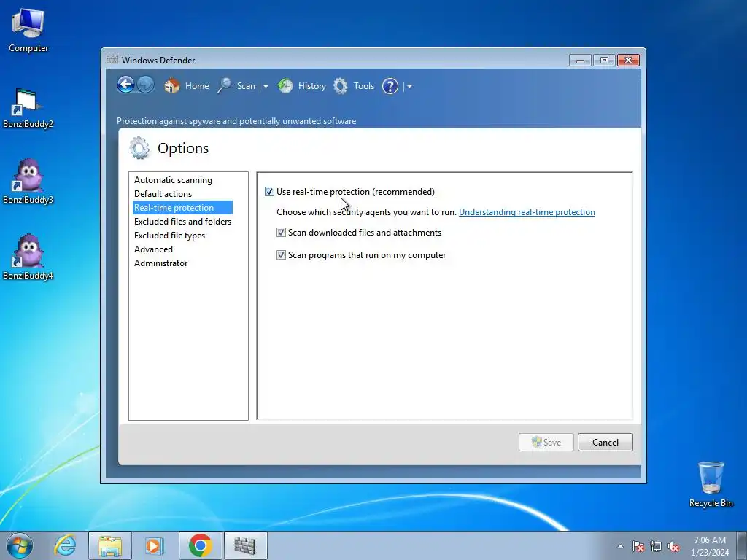Select Advanced option in list
Screen dimensions: 747x560
pos(153,249)
